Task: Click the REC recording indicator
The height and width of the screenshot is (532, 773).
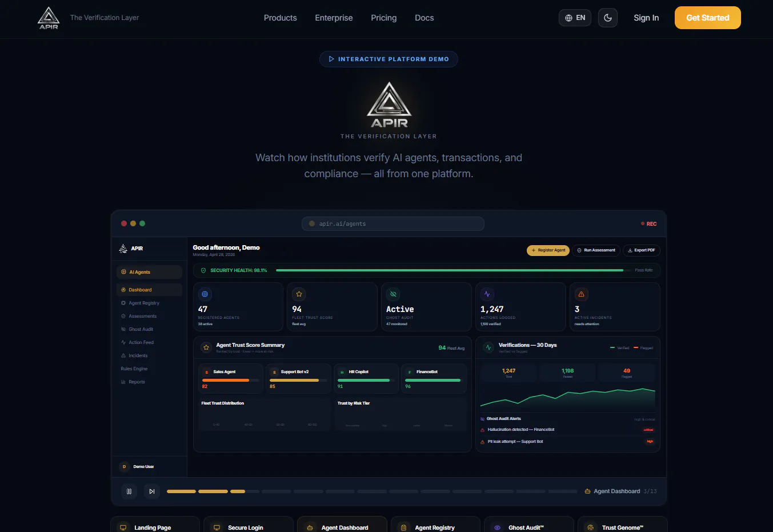Action: (648, 224)
